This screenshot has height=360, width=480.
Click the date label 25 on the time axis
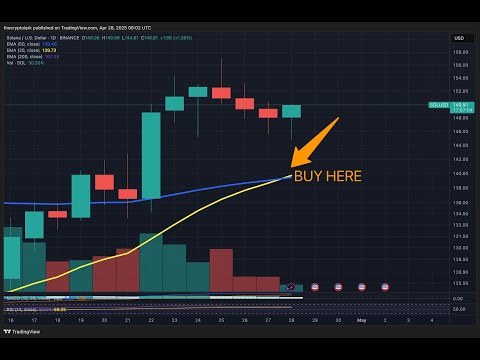point(221,320)
